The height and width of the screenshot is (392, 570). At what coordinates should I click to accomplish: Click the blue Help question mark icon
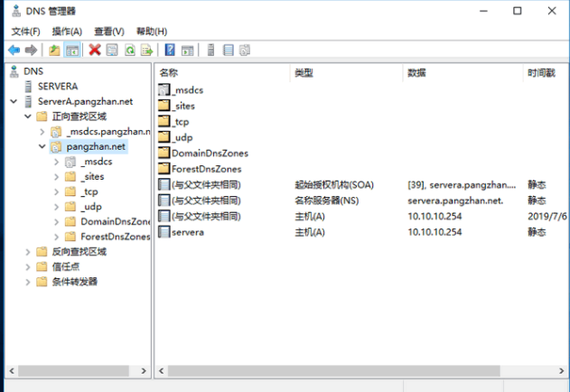[170, 50]
